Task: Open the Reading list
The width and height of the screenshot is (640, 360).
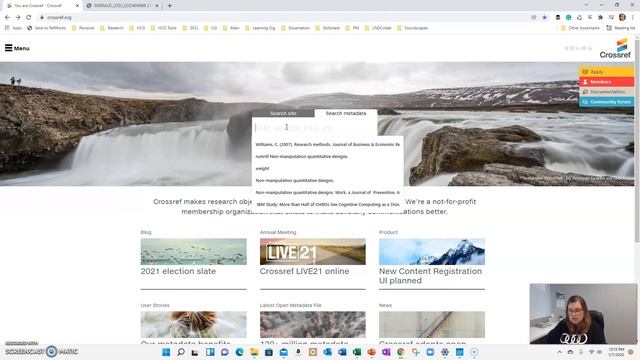Action: pyautogui.click(x=620, y=28)
